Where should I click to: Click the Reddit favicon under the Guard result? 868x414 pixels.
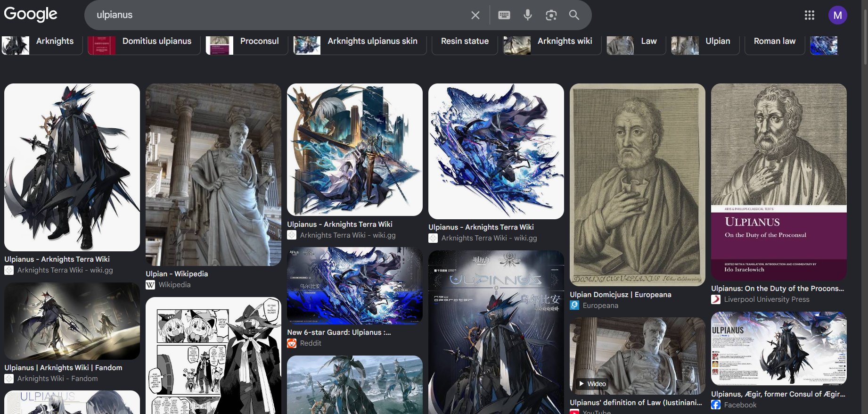[x=292, y=343]
